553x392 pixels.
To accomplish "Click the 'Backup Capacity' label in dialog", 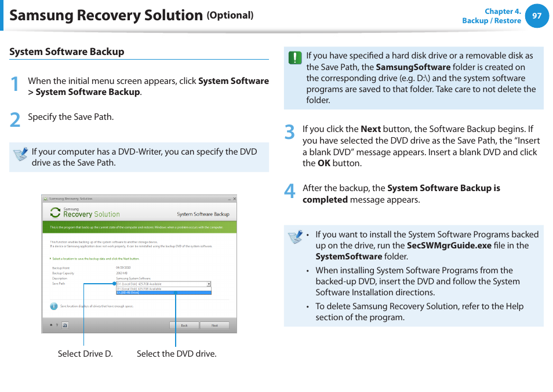I will click(x=63, y=273).
